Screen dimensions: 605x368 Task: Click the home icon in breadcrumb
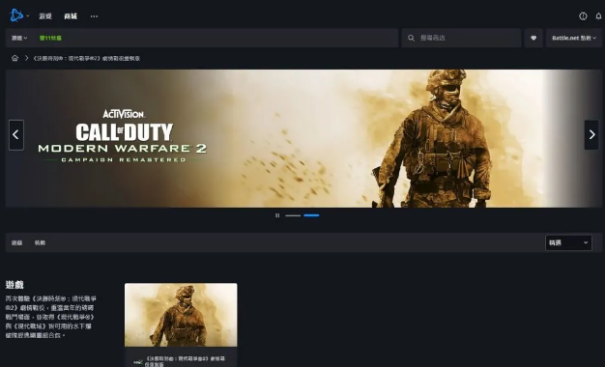(x=15, y=58)
